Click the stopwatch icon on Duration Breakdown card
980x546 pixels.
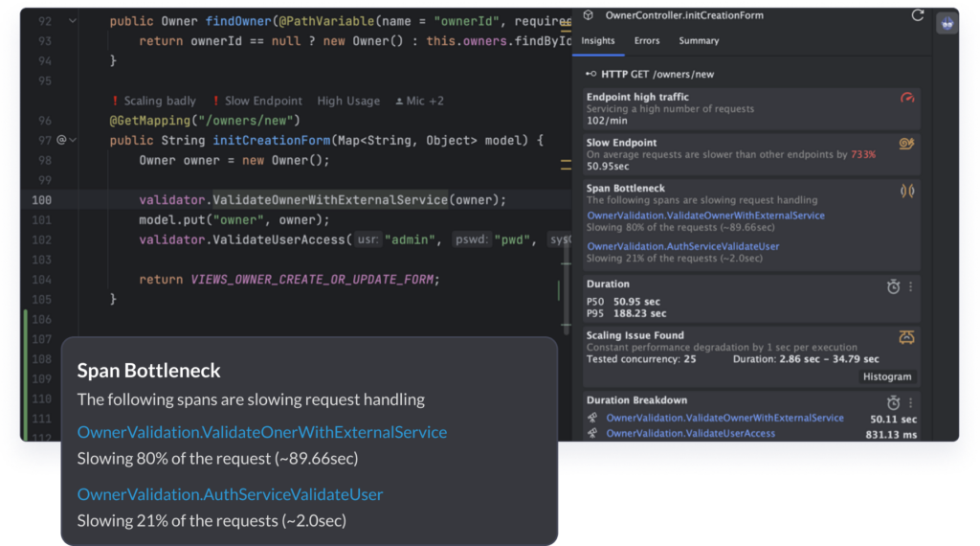pyautogui.click(x=893, y=402)
